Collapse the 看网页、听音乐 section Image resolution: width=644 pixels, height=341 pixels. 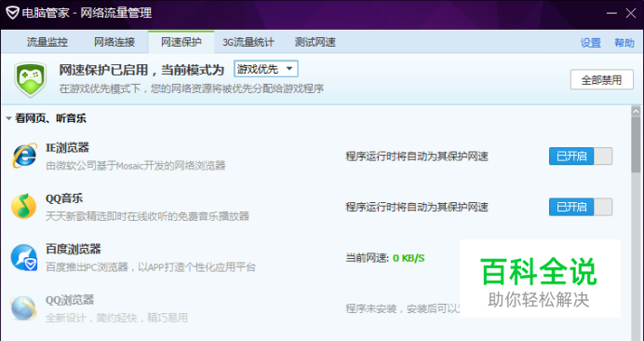[8, 119]
